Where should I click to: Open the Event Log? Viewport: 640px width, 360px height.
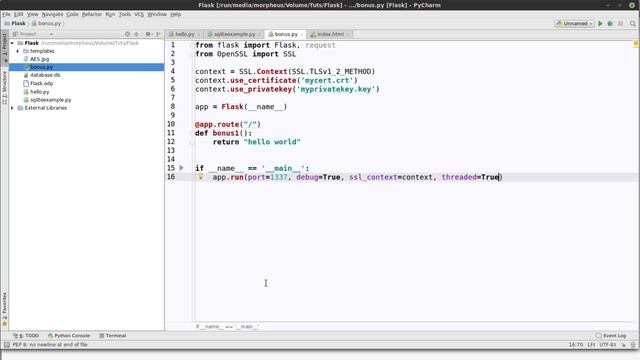[611, 336]
